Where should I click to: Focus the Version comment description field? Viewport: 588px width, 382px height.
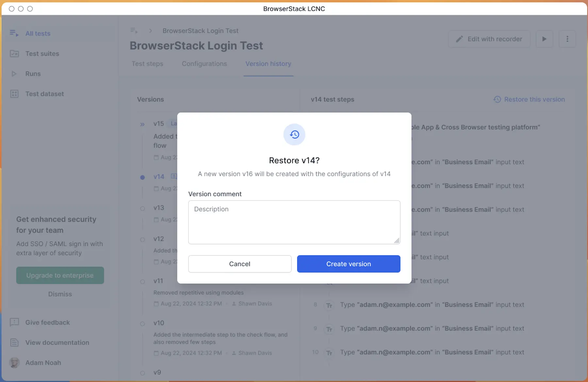294,222
